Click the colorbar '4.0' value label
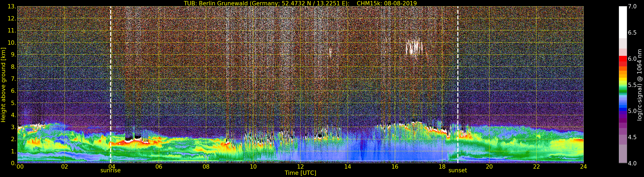644x177 pixels. [632, 163]
